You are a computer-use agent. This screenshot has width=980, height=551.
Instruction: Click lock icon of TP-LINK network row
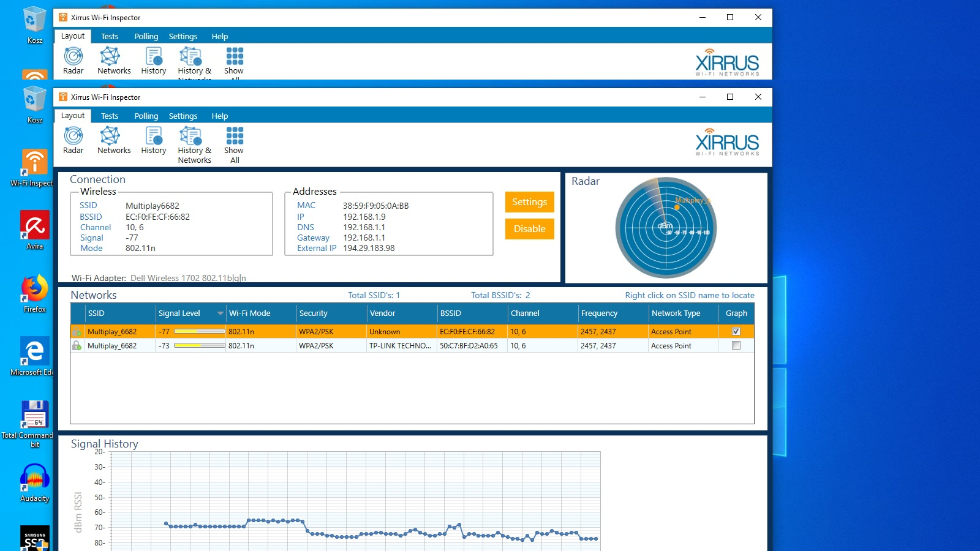click(77, 345)
